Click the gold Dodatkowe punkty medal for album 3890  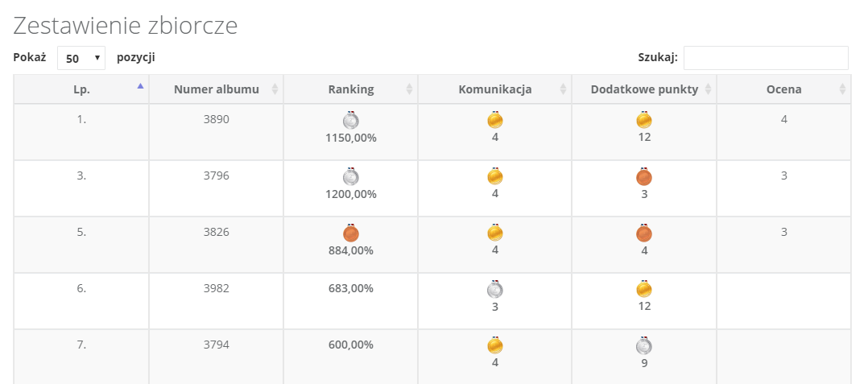pyautogui.click(x=644, y=120)
